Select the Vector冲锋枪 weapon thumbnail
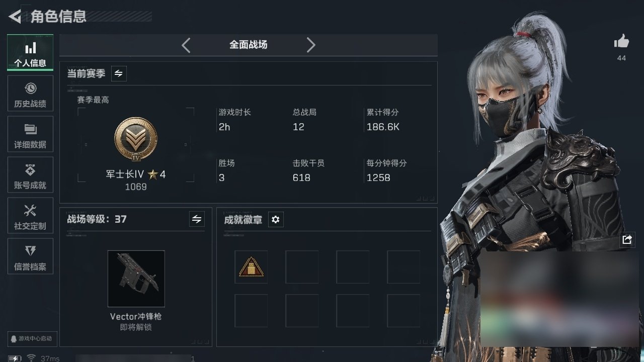 (136, 279)
